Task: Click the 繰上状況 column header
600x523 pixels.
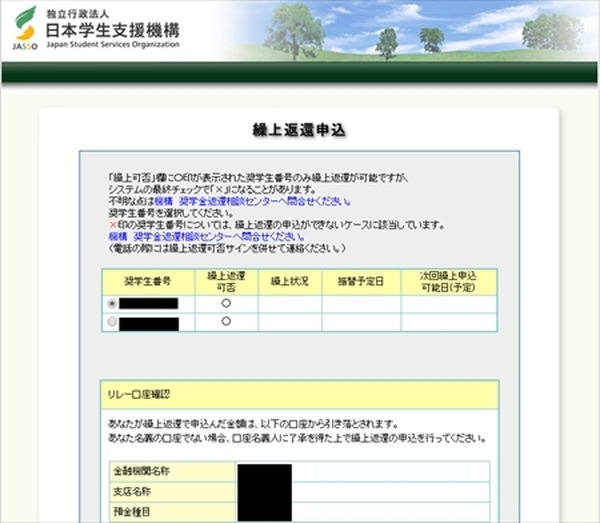Action: (290, 282)
